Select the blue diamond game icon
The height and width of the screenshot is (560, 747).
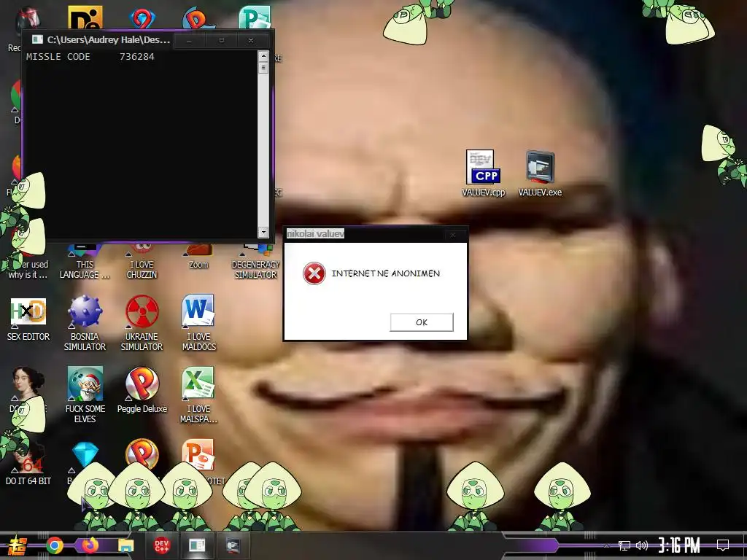click(85, 454)
